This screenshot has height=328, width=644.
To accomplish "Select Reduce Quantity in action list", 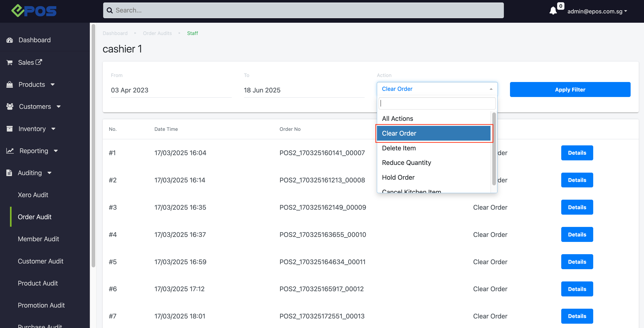I will (x=406, y=162).
